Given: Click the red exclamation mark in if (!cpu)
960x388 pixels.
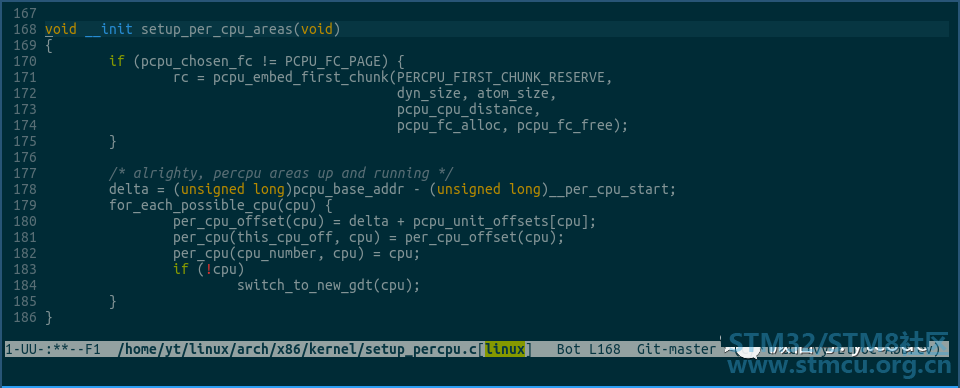Looking at the screenshot, I should [x=209, y=269].
